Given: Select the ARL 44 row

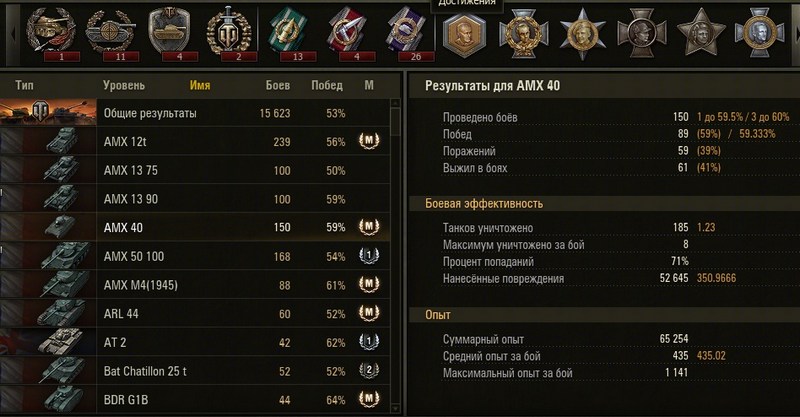Looking at the screenshot, I should tap(200, 314).
